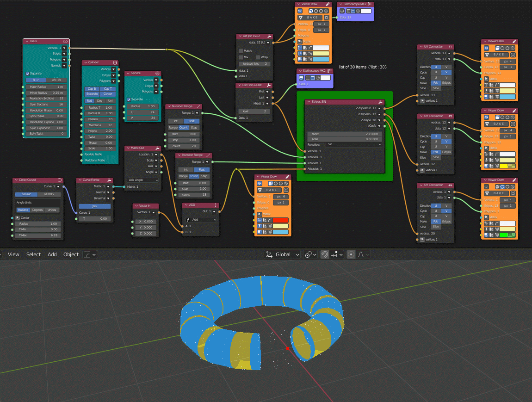532x402 pixels.
Task: Click the Stripes SIN node header icon
Action: click(x=381, y=102)
